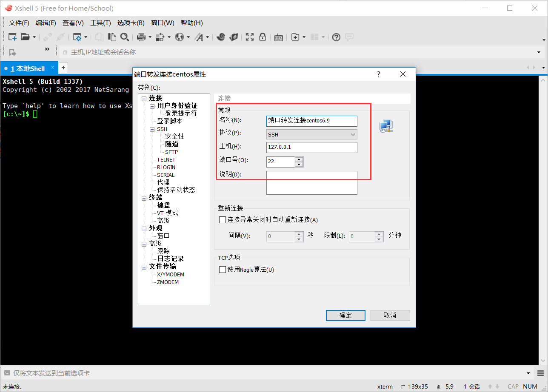Increase 端口号 with the up stepper
This screenshot has width=548, height=392.
299,159
